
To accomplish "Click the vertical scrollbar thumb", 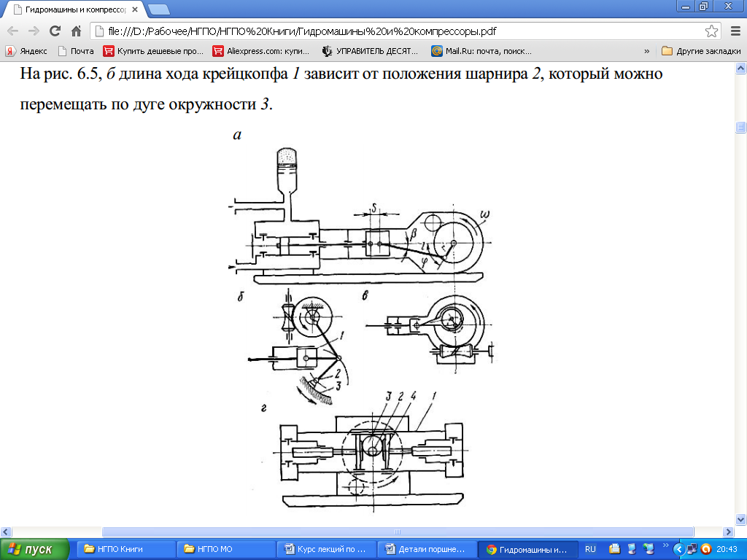I will (741, 127).
